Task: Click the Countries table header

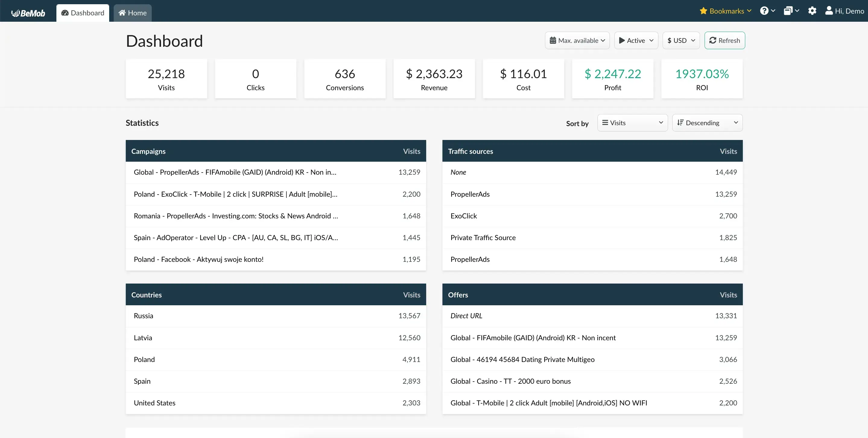Action: tap(276, 294)
